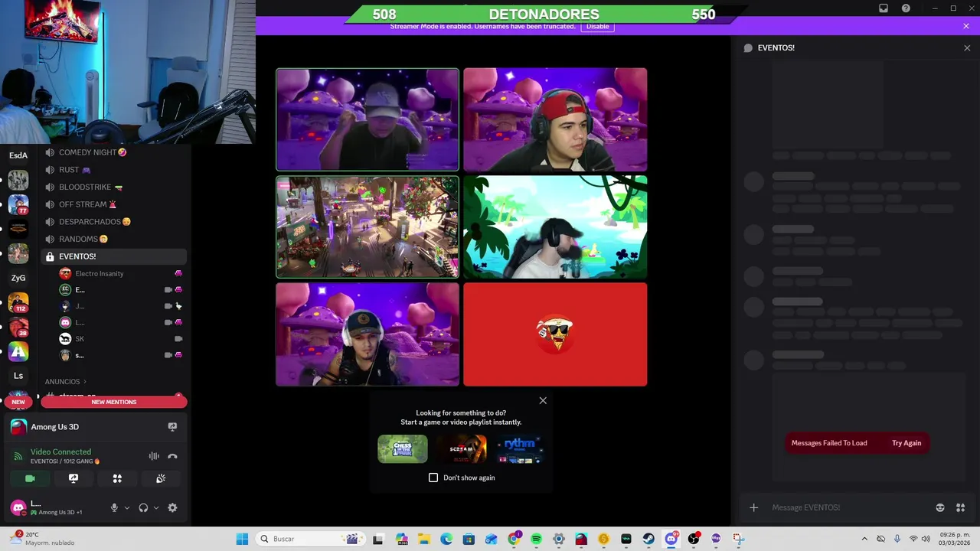This screenshot has height=551, width=980.
Task: Open the apps launcher in chat box
Action: coord(960,507)
